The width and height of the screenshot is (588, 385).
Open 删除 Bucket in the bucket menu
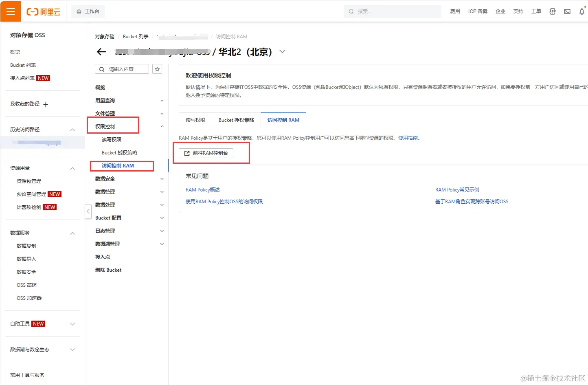(108, 270)
